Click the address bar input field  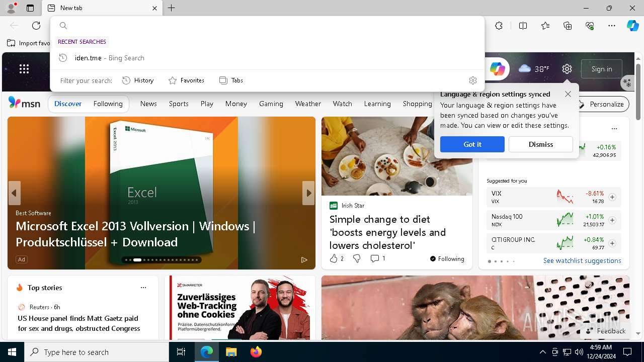pyautogui.click(x=267, y=26)
